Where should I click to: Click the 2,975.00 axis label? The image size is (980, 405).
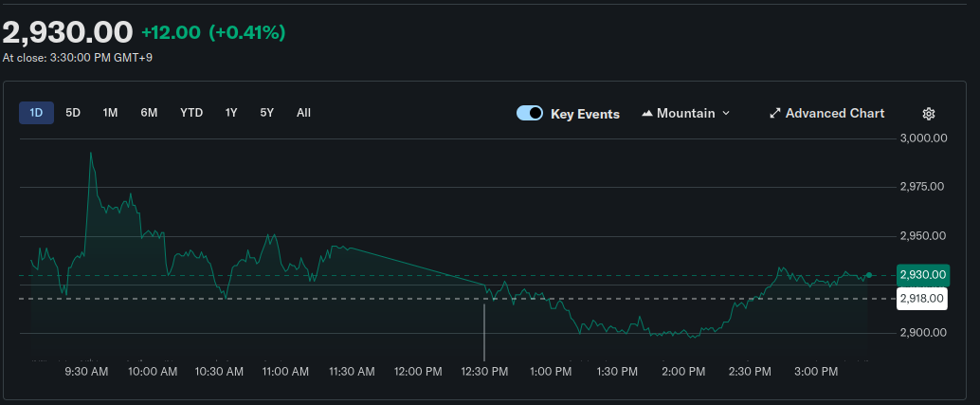pos(922,187)
